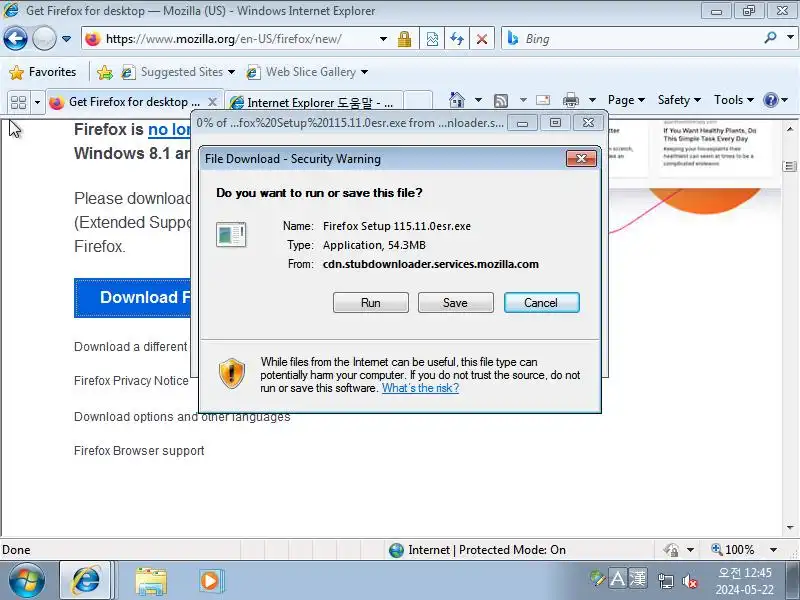Switch to the Get Firefox for desktop tab
This screenshot has width=800, height=600.
(135, 102)
